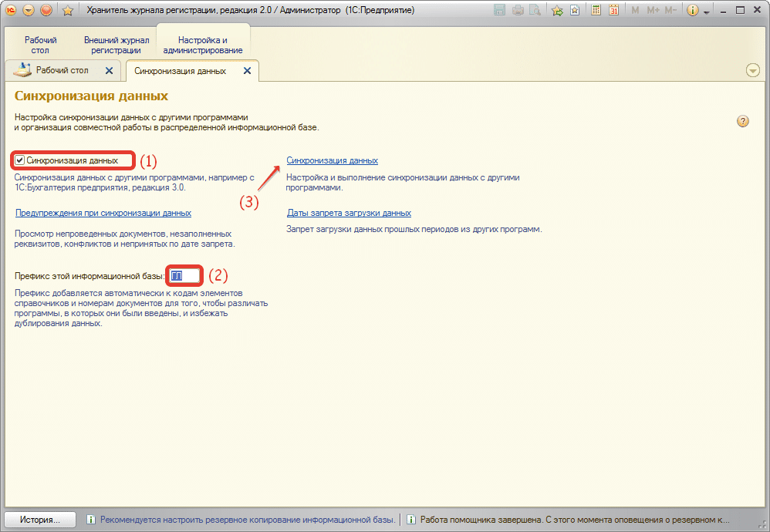
Task: Click the forward navigation arrow button
Action: pos(46,10)
